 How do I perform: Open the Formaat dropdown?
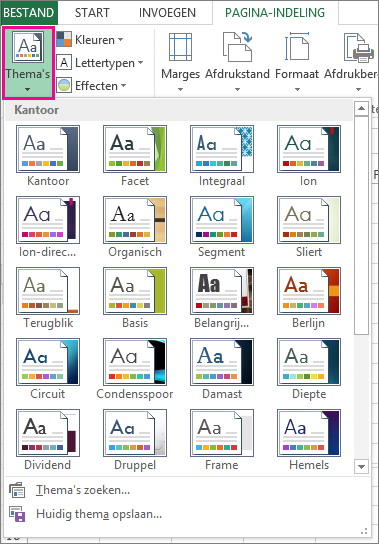(x=297, y=62)
